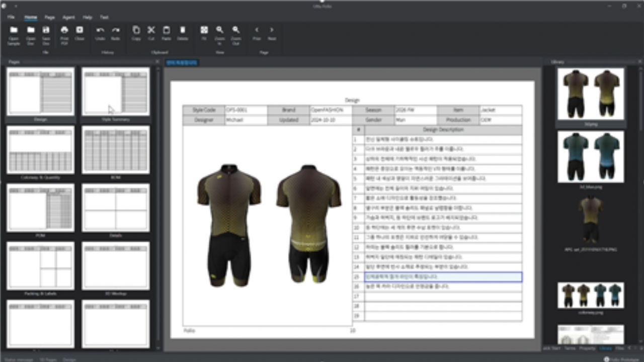Image resolution: width=644 pixels, height=362 pixels.
Task: Click the Redo icon
Action: 116,31
